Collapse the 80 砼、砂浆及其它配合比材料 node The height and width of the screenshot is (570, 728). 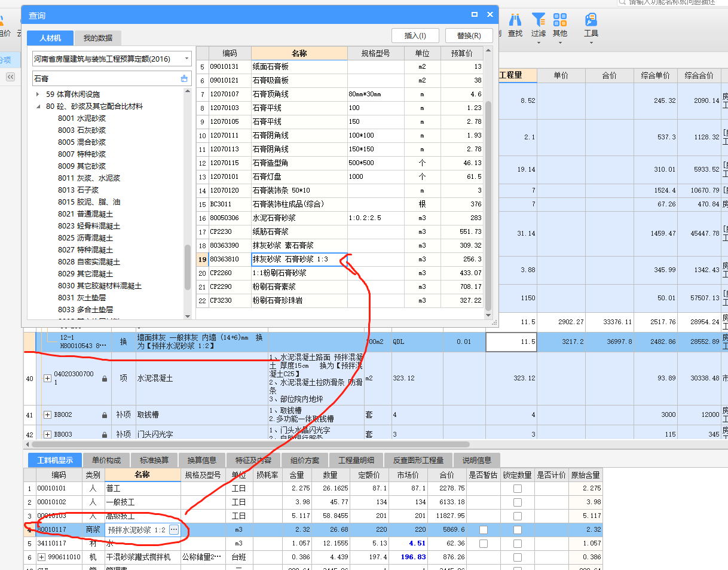[38, 106]
